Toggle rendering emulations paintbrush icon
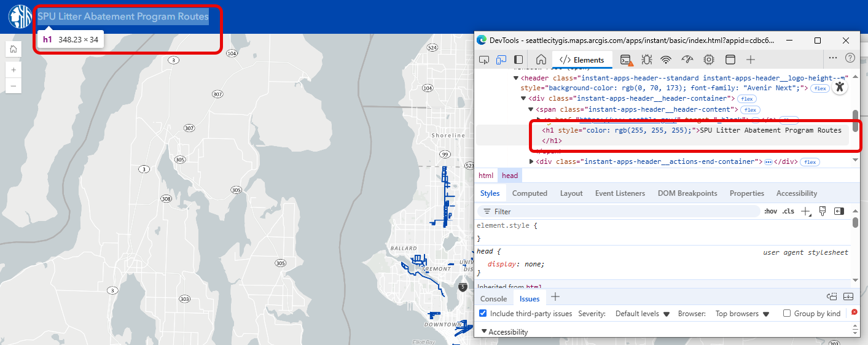 click(x=823, y=211)
